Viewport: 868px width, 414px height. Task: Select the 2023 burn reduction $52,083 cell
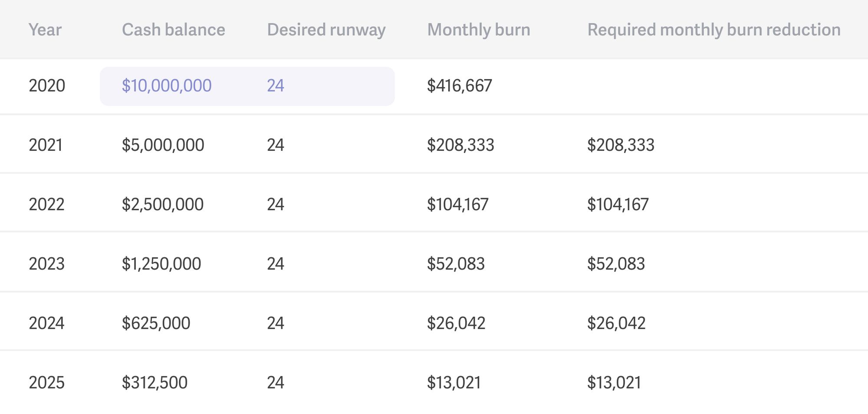pos(616,264)
